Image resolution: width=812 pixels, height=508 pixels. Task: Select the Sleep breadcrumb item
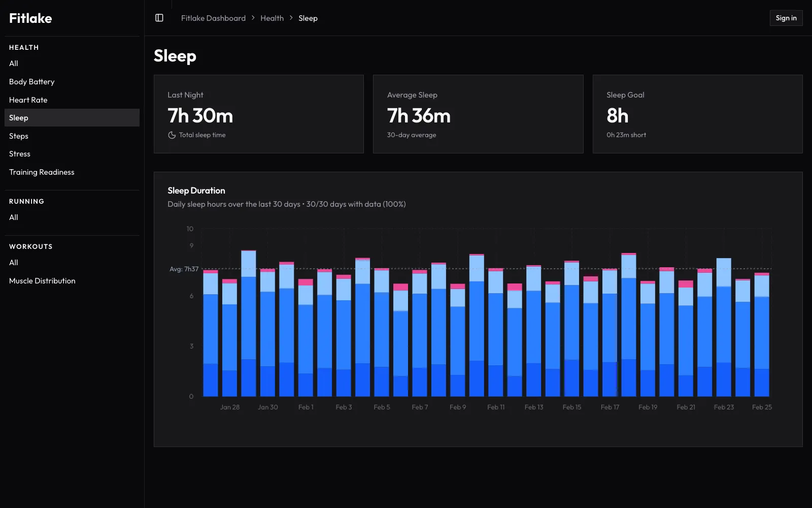[x=308, y=18]
